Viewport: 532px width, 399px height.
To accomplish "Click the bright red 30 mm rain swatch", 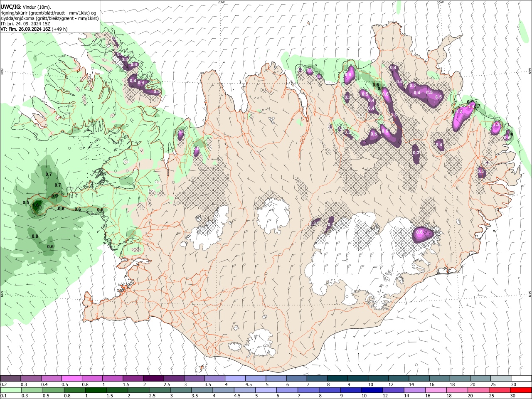I will click(521, 390).
